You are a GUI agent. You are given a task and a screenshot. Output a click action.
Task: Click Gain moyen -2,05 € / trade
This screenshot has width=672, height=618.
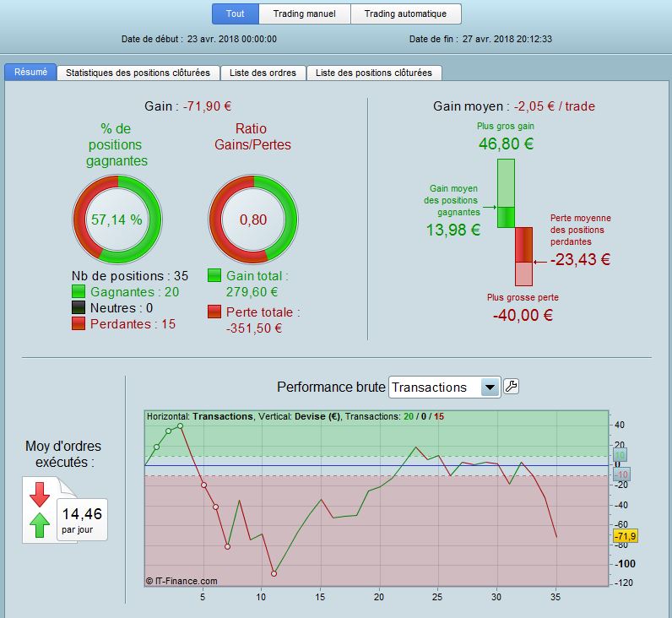pos(555,106)
